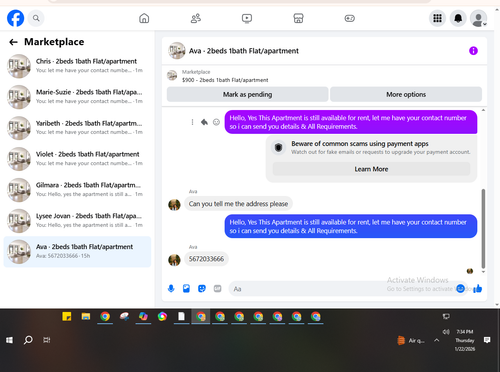The width and height of the screenshot is (500, 372).
Task: Record voice clip with microphone icon
Action: pyautogui.click(x=171, y=288)
